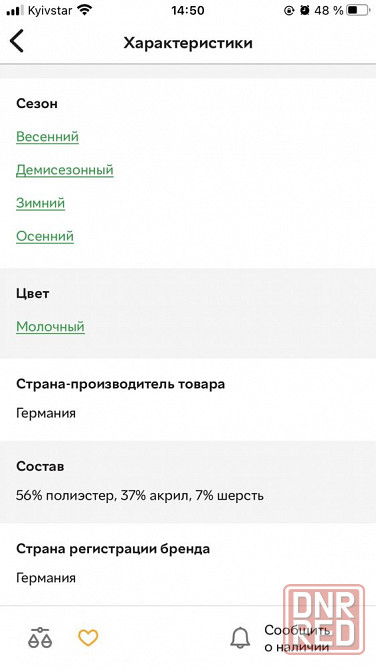
Task: Open the Демисезонный season link
Action: [x=65, y=170]
